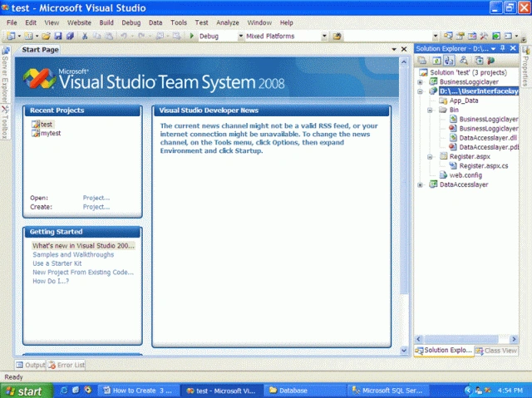The height and width of the screenshot is (398, 532).
Task: Open Object Browser toolbar icon
Action: click(x=472, y=36)
